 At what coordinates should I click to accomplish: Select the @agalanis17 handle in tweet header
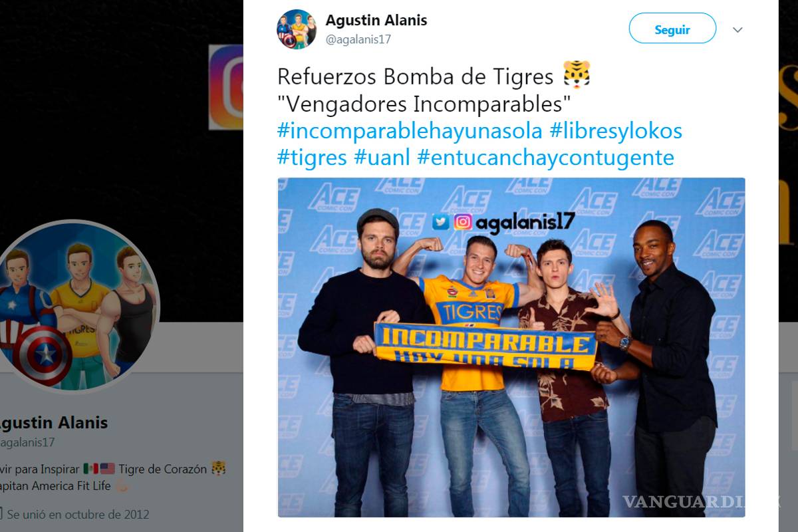(x=358, y=39)
